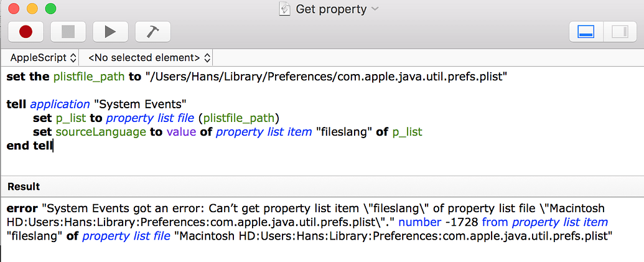
Task: Click the red Record button
Action: (26, 31)
